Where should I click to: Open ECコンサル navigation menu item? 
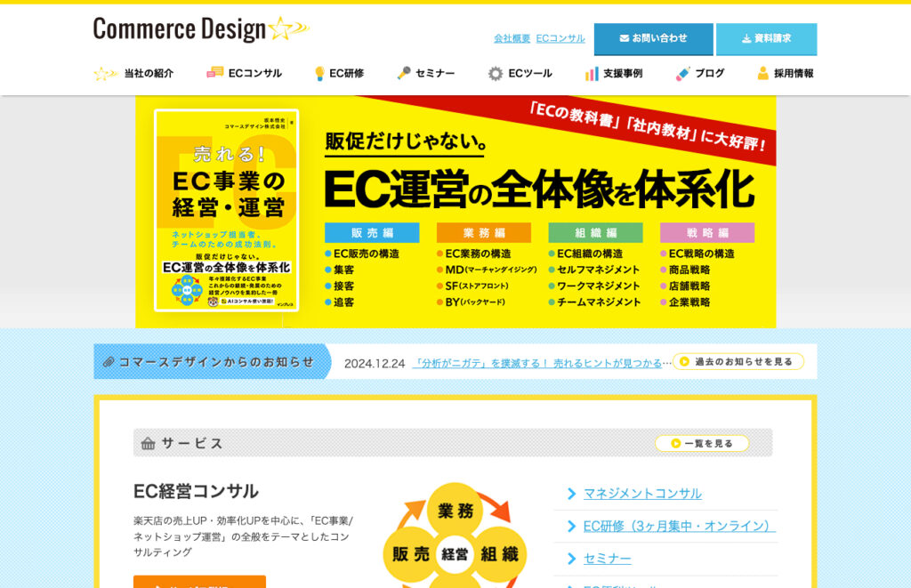point(255,73)
